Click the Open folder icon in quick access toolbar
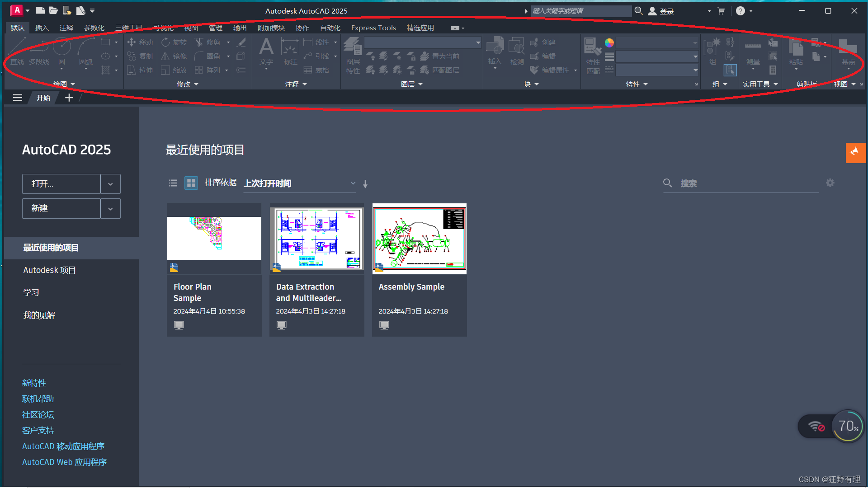Image resolution: width=868 pixels, height=488 pixels. (x=53, y=10)
